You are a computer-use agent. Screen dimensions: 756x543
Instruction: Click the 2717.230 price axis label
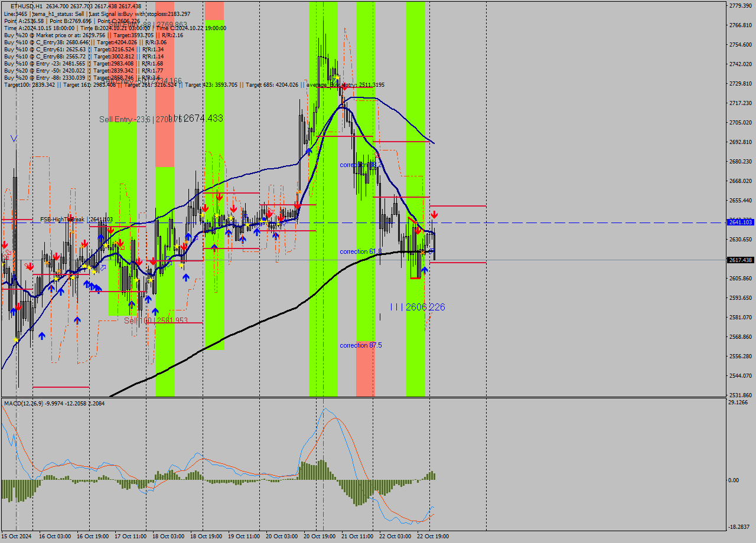(741, 103)
